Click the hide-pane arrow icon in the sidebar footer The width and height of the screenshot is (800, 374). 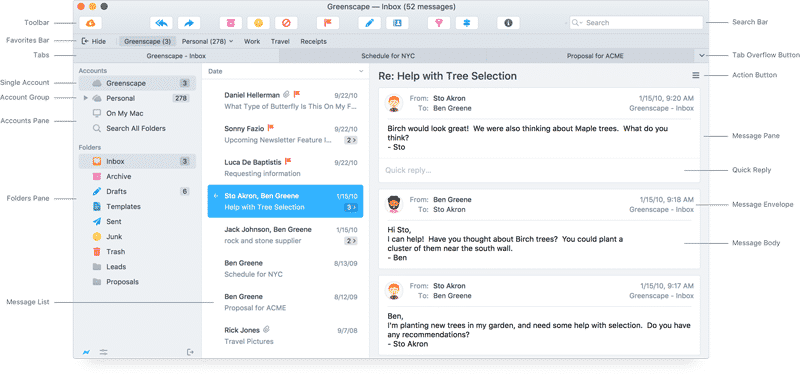pyautogui.click(x=190, y=352)
